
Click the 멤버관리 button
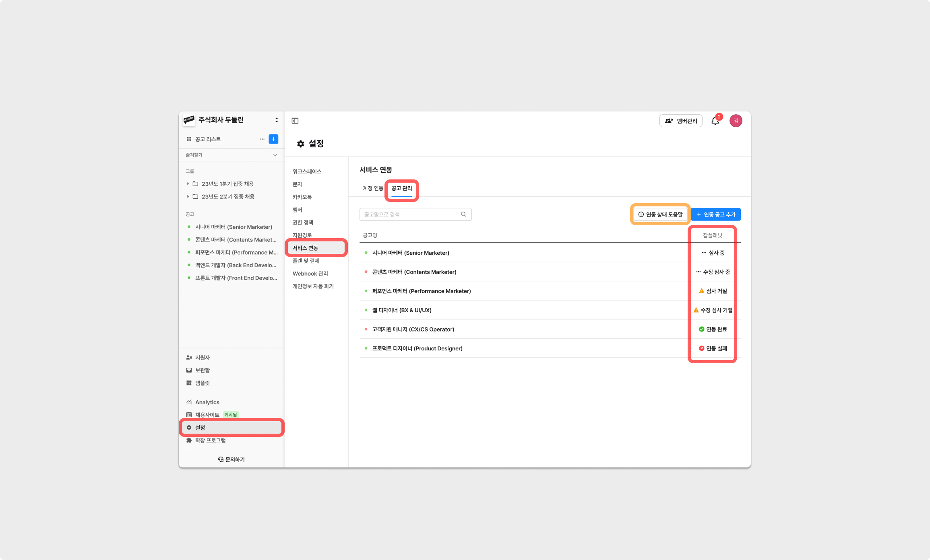(x=681, y=121)
